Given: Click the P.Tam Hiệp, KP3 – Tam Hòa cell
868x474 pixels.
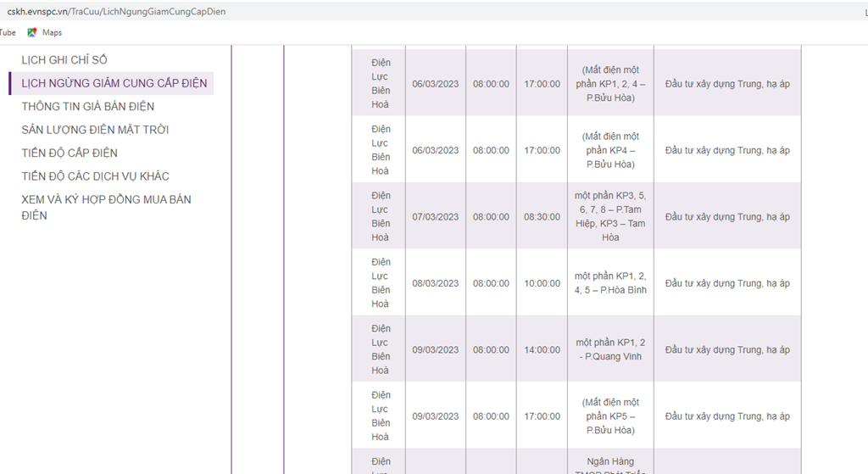Looking at the screenshot, I should pyautogui.click(x=610, y=216).
